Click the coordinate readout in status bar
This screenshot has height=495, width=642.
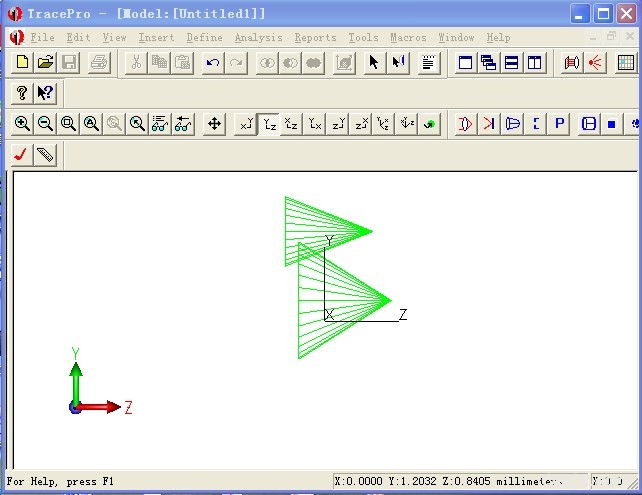pos(461,481)
